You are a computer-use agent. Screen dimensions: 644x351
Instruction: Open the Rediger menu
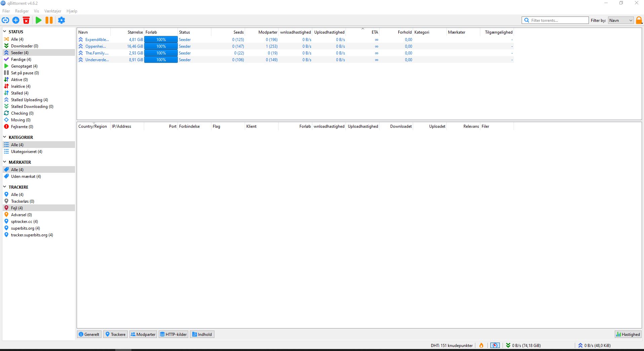click(22, 11)
